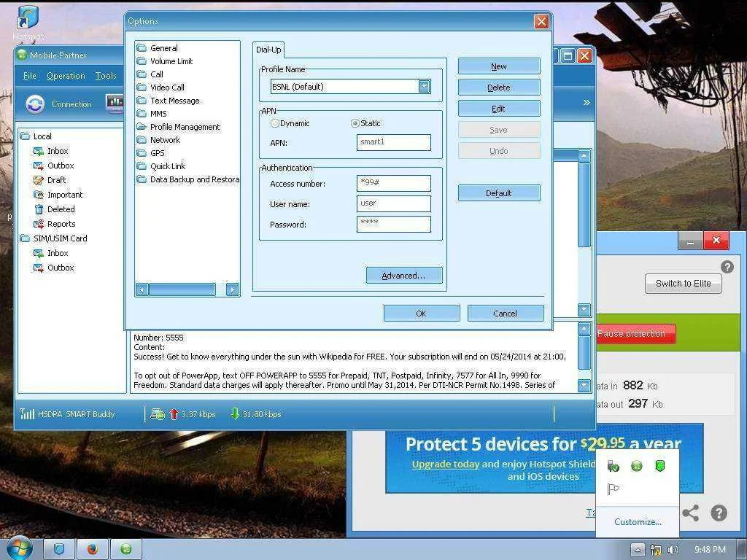Image resolution: width=747 pixels, height=560 pixels.
Task: Open the File menu in Mobile Partner
Action: (x=29, y=76)
